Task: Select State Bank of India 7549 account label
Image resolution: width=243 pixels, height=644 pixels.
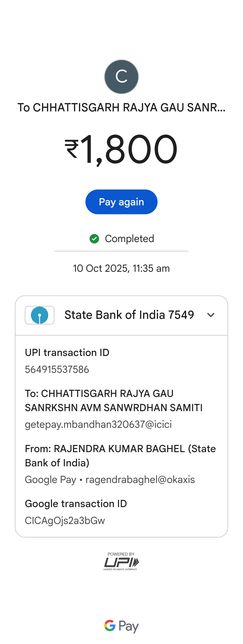Action: click(x=129, y=315)
